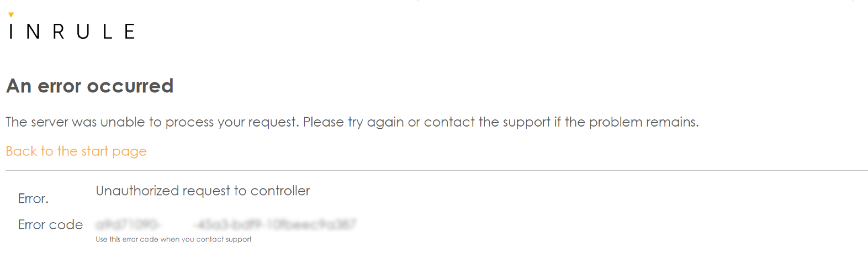Click the blank area right of the logo
Viewport: 868px width, 263px height.
point(472,30)
